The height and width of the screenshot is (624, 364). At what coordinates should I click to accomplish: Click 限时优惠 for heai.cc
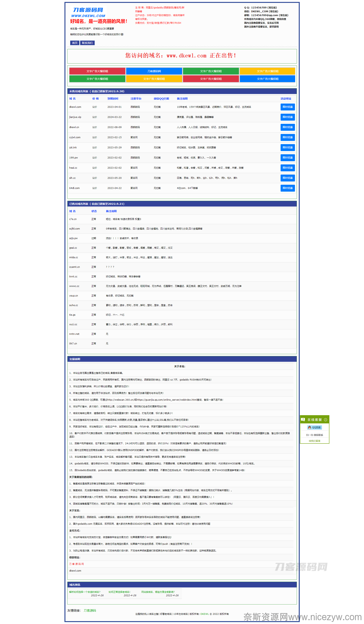point(287,168)
